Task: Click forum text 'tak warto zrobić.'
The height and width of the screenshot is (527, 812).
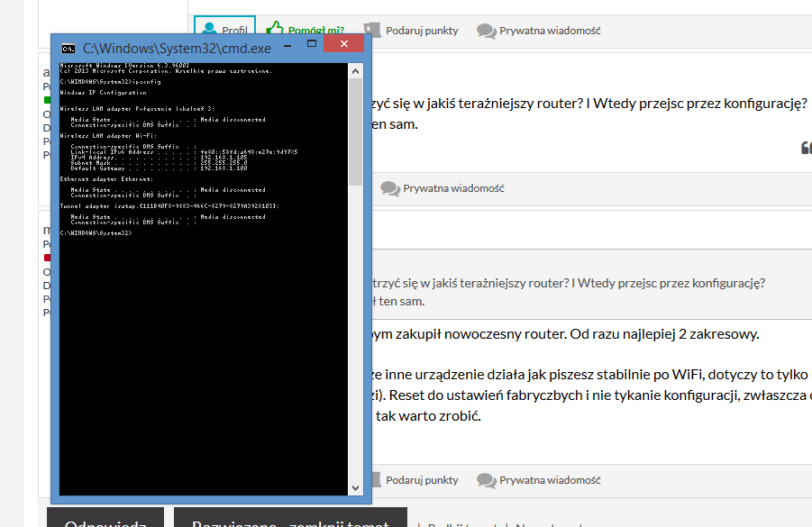Action: (428, 415)
